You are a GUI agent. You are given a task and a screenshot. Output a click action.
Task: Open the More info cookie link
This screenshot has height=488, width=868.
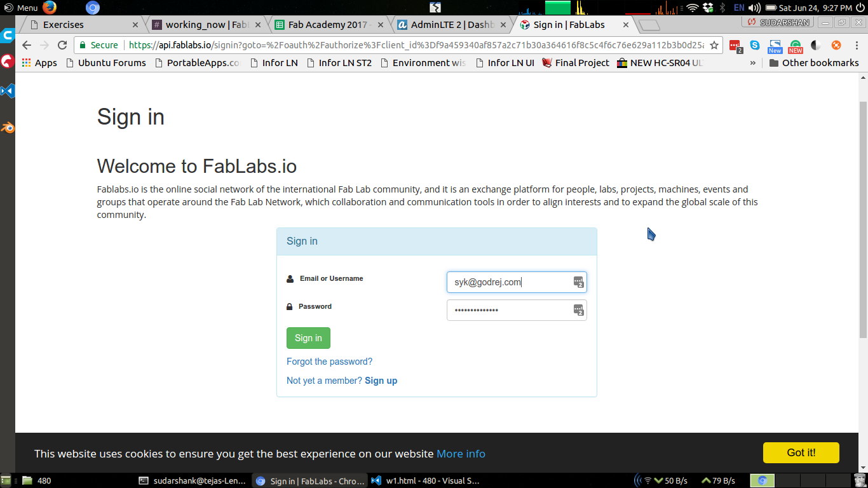pyautogui.click(x=461, y=454)
